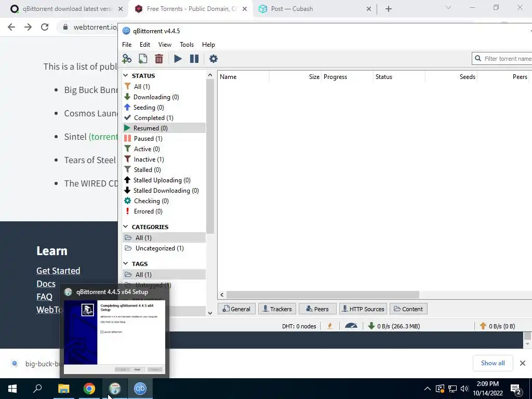The image size is (532, 399).
Task: Click the Resume play toolbar icon
Action: 178,59
